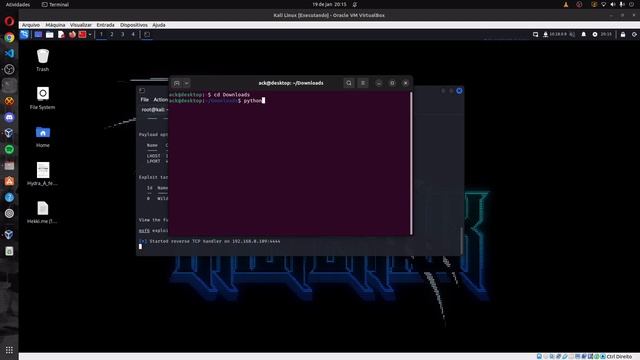Select the Hydra_A_fe... file on desktop
The height and width of the screenshot is (360, 640).
click(42, 174)
